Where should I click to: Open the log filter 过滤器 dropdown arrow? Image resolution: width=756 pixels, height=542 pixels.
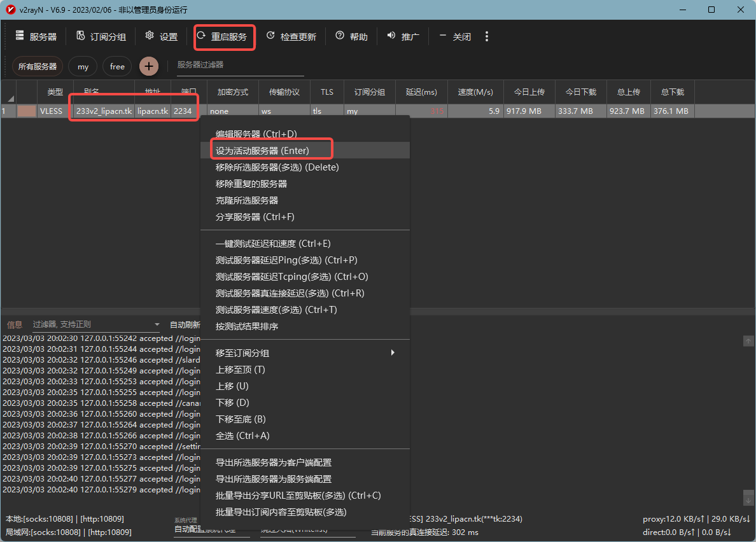157,324
